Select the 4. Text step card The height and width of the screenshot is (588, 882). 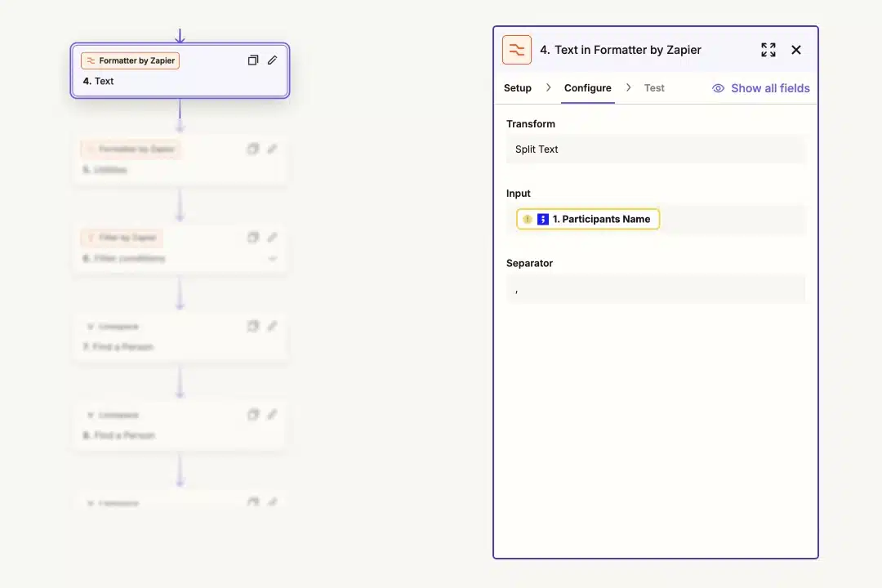(x=180, y=71)
